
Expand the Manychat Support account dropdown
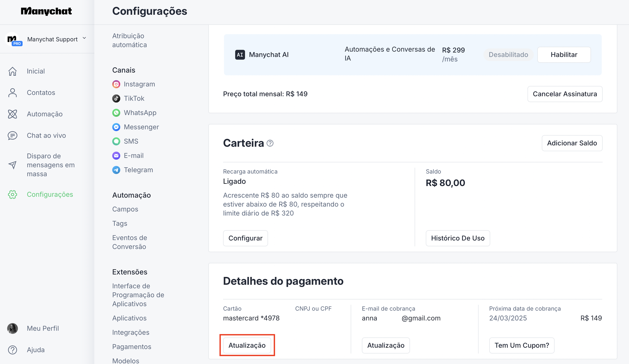(84, 38)
